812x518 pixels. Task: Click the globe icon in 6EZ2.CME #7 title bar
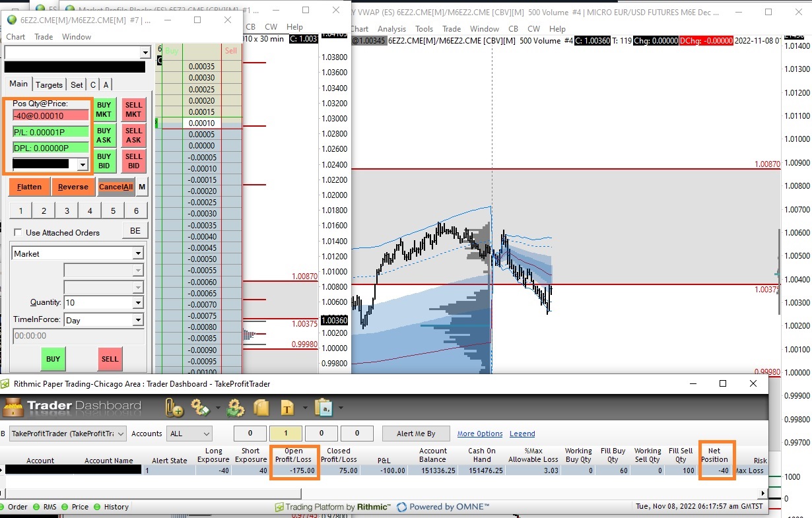click(12, 20)
